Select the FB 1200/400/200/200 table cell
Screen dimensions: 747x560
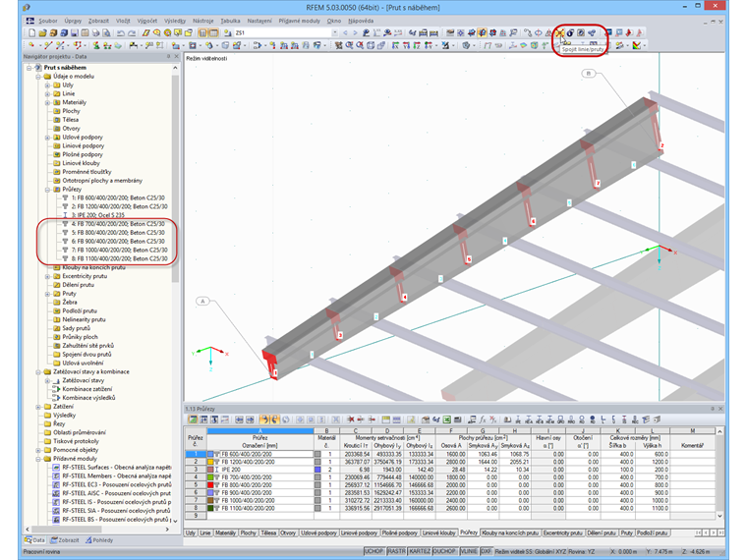point(260,462)
